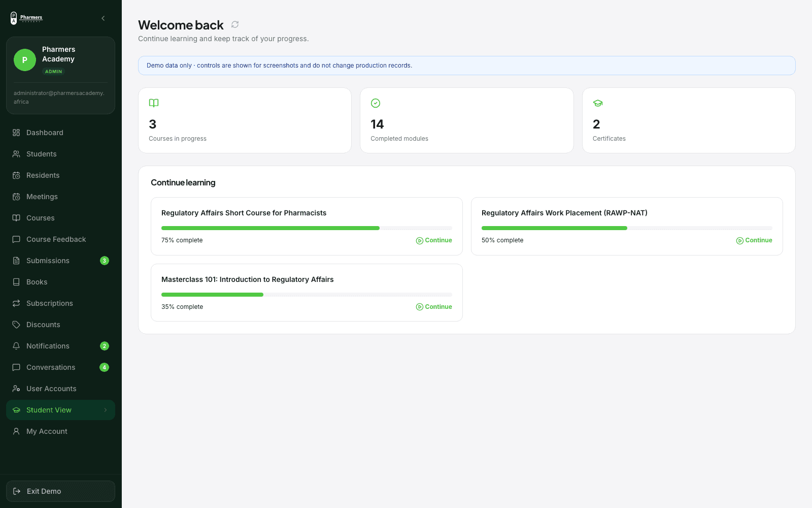812x508 pixels.
Task: Go to User Accounts
Action: pos(60,389)
